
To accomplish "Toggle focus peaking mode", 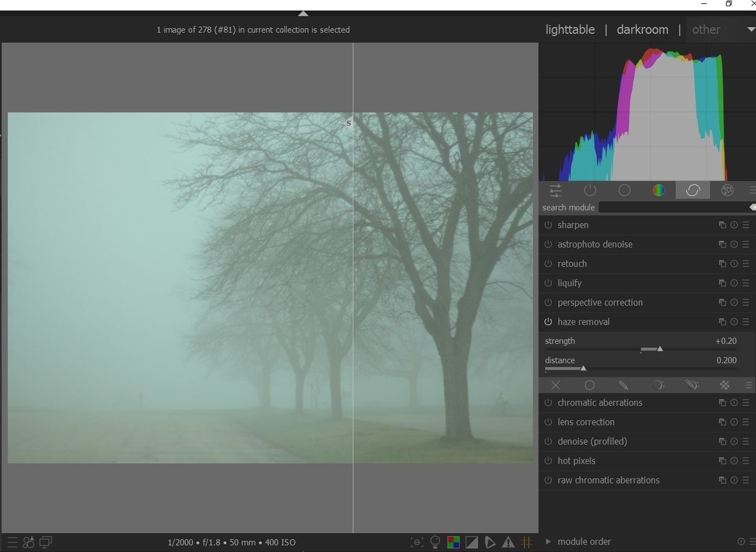I will click(x=416, y=542).
